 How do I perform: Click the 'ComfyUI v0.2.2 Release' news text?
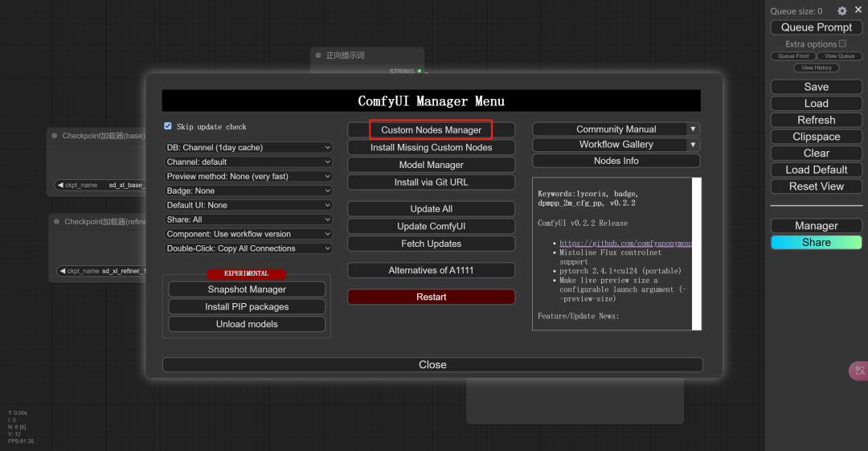tap(583, 223)
